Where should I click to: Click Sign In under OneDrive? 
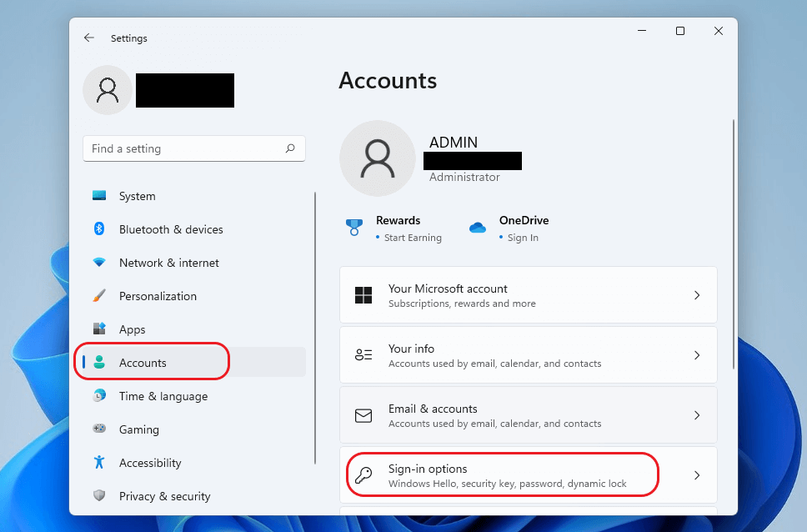(521, 237)
